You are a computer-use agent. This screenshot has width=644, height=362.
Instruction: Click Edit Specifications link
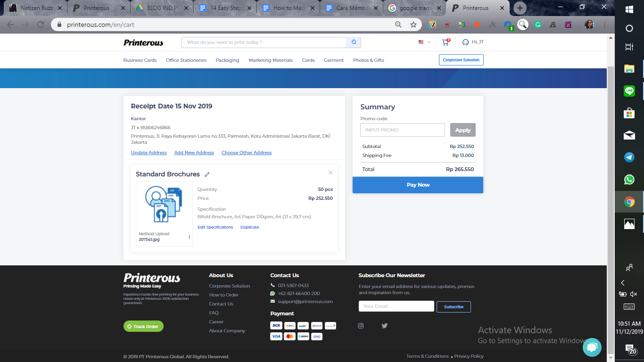point(215,227)
